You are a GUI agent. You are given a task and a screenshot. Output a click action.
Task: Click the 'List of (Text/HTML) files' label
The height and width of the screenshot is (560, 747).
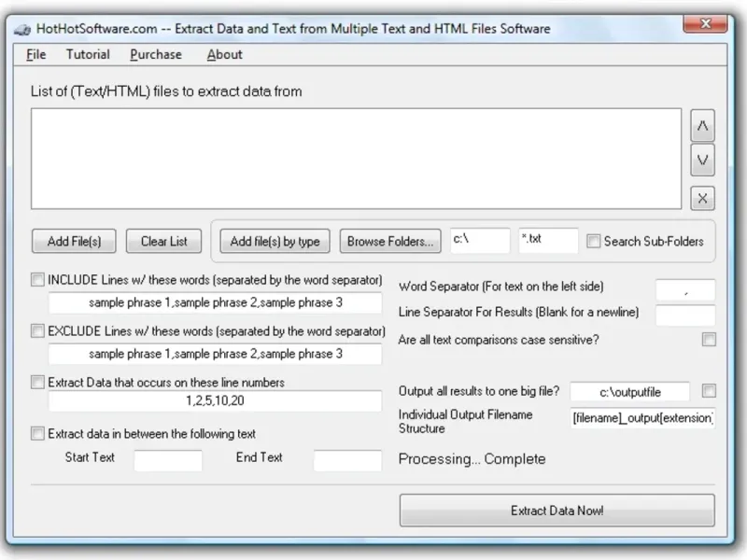tap(166, 91)
